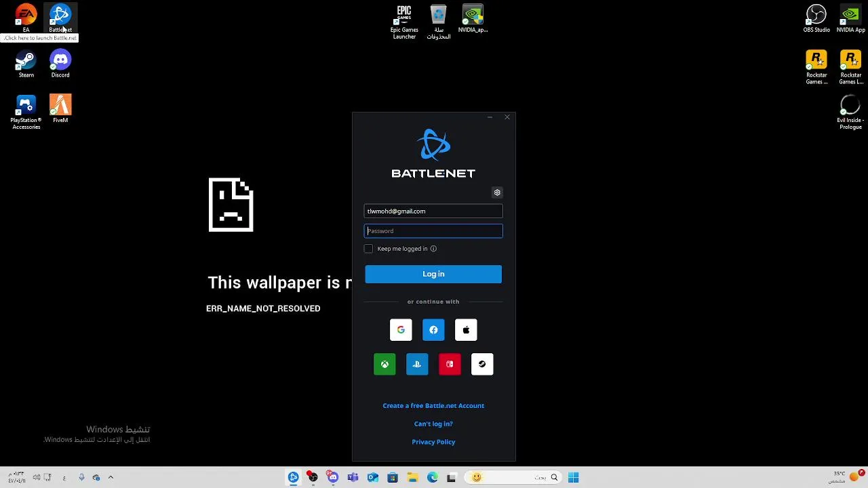Image resolution: width=868 pixels, height=488 pixels.
Task: Open File Explorer from the taskbar
Action: pos(412,478)
